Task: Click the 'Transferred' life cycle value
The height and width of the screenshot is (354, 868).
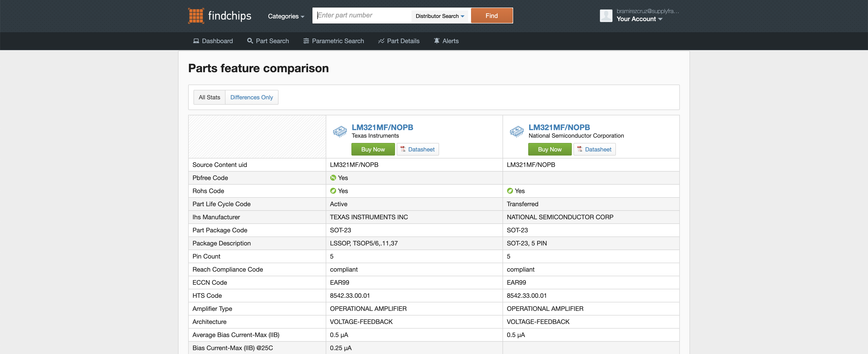Action: coord(522,204)
